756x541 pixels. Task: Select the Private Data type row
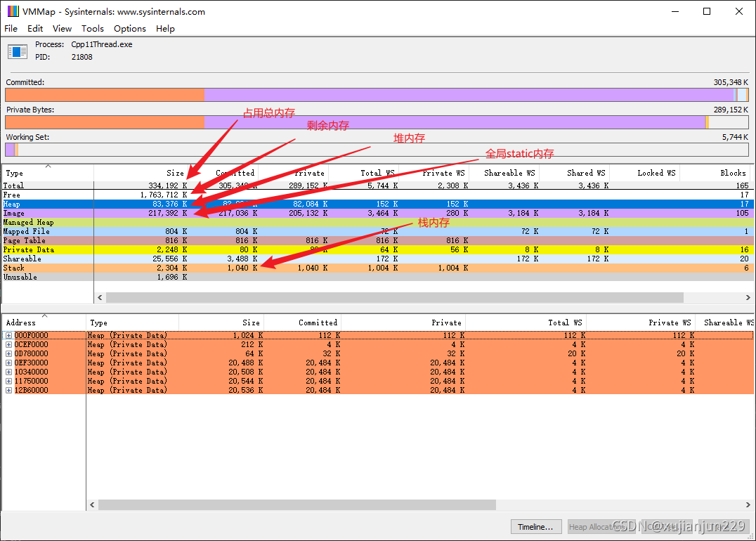point(377,249)
